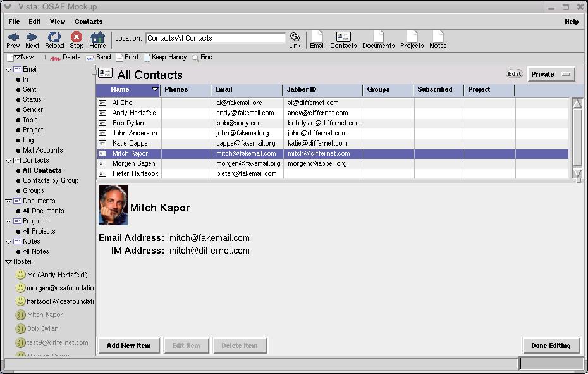Click the Name column sort arrow
Viewport: 588px width, 374px height.
155,89
